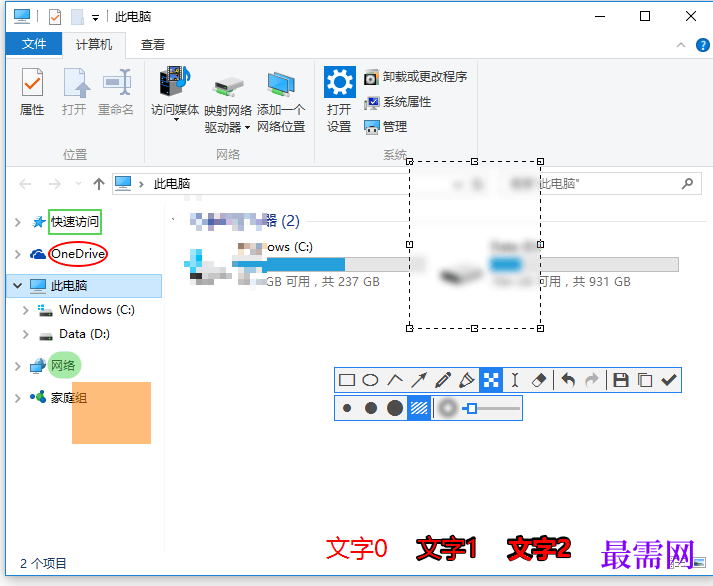Click the 打开设置 gear button

point(339,100)
